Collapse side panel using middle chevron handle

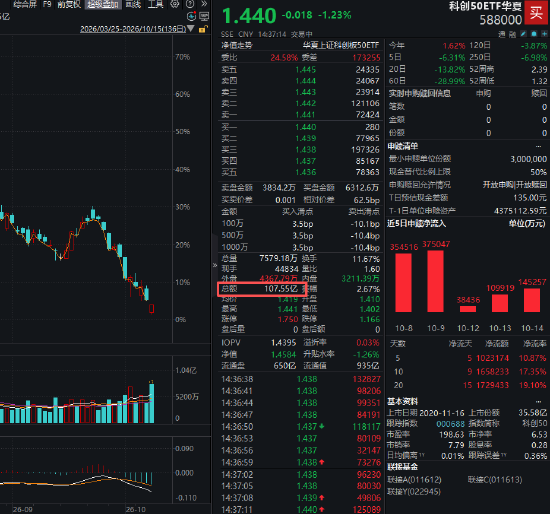tap(215, 265)
